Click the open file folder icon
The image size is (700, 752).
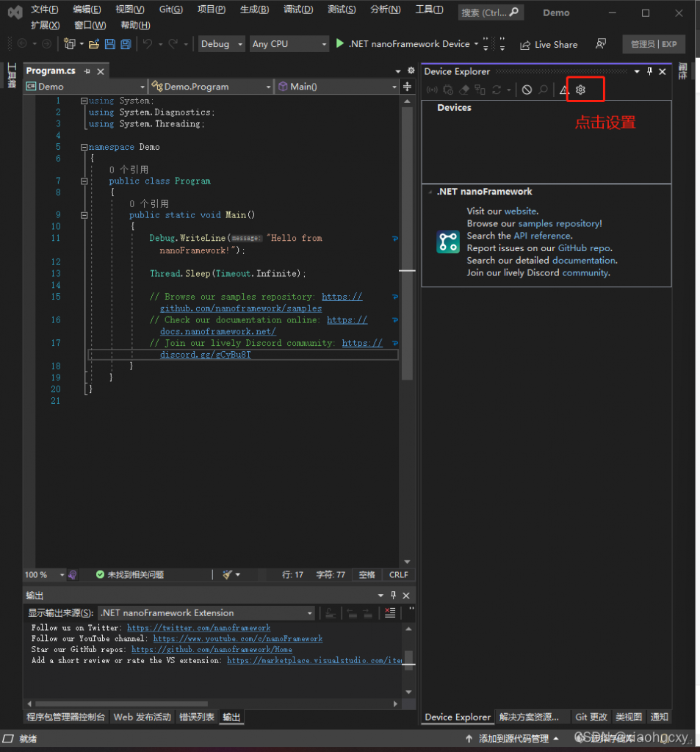pos(94,44)
